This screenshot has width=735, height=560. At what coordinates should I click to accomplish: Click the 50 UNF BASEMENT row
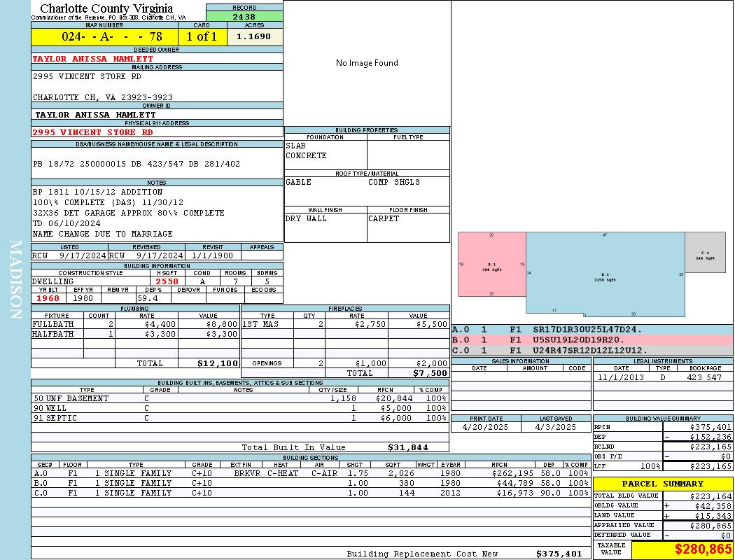(240, 399)
